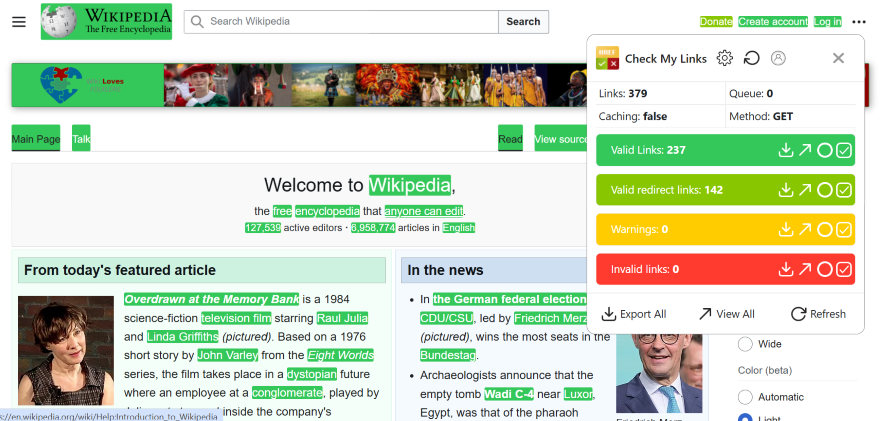880x421 pixels.
Task: Click the conglomerate link
Action: click(287, 392)
